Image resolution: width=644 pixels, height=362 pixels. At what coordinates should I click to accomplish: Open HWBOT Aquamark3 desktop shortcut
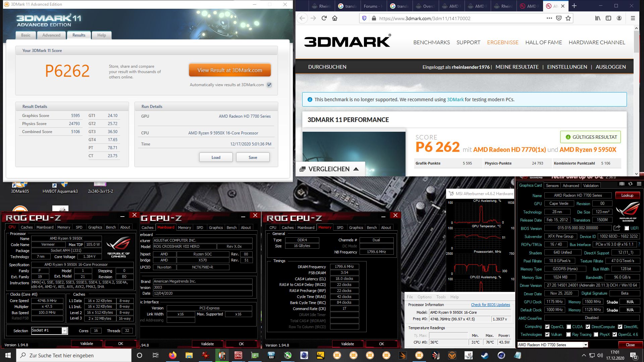point(60,188)
